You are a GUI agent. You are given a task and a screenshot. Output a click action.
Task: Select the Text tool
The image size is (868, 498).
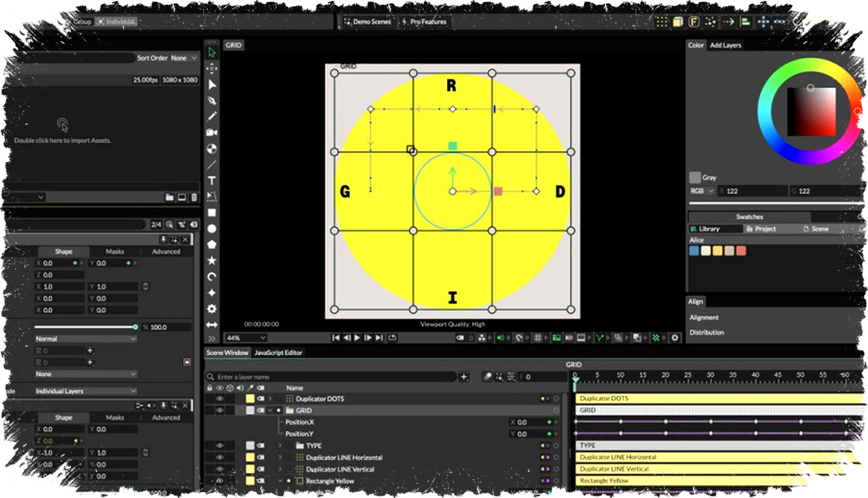[212, 181]
